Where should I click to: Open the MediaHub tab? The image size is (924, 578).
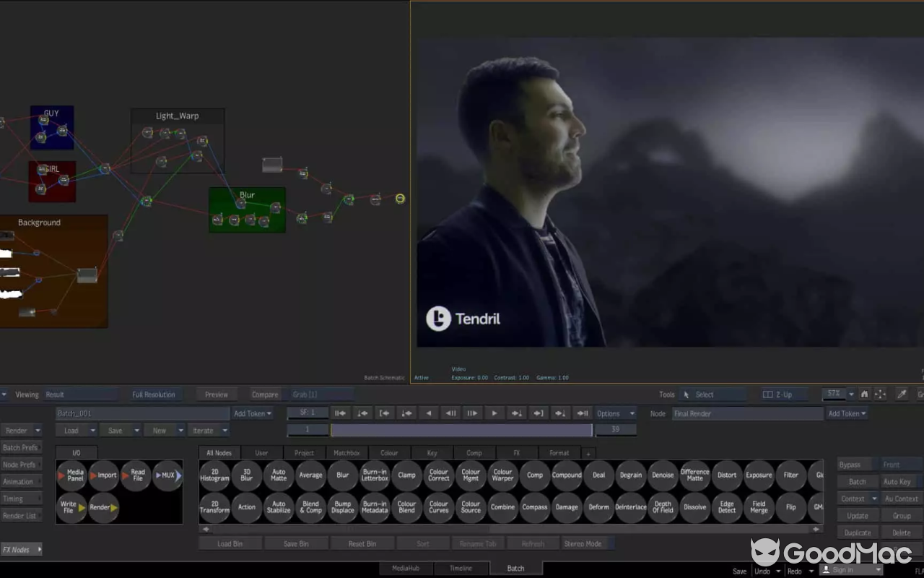pyautogui.click(x=408, y=568)
